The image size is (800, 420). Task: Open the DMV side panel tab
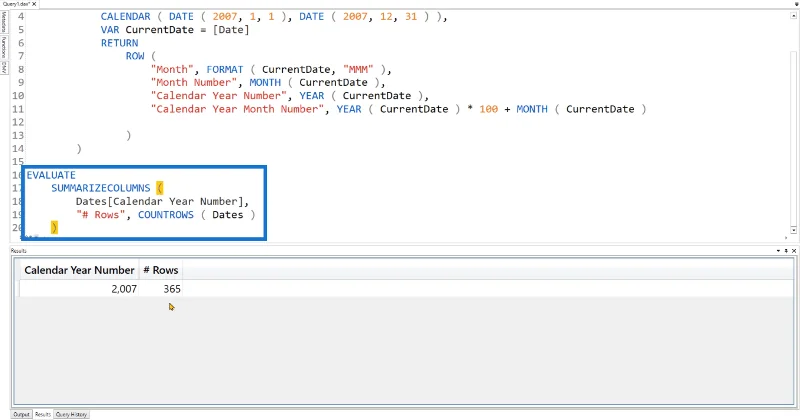pos(4,67)
